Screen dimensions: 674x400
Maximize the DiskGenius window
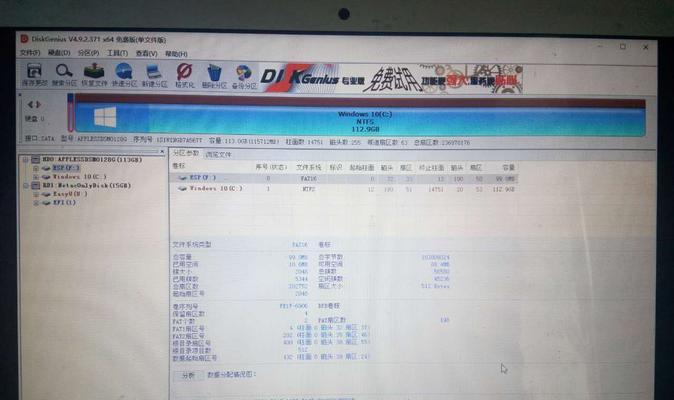(x=622, y=46)
